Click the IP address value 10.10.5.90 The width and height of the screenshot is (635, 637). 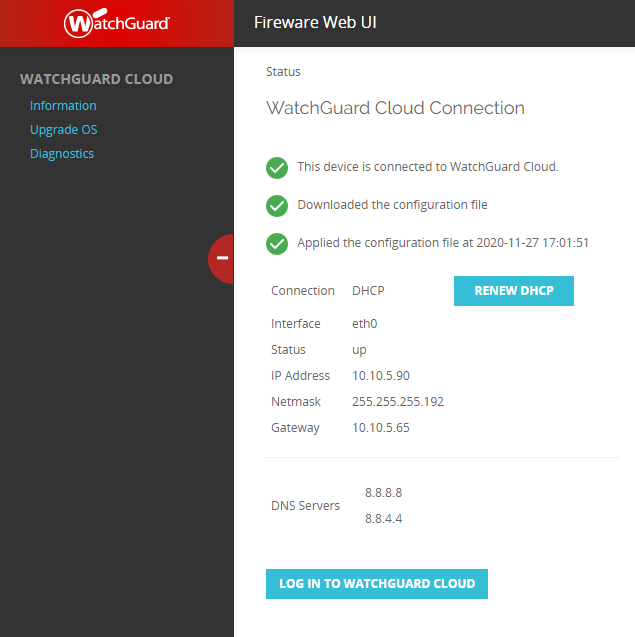381,375
